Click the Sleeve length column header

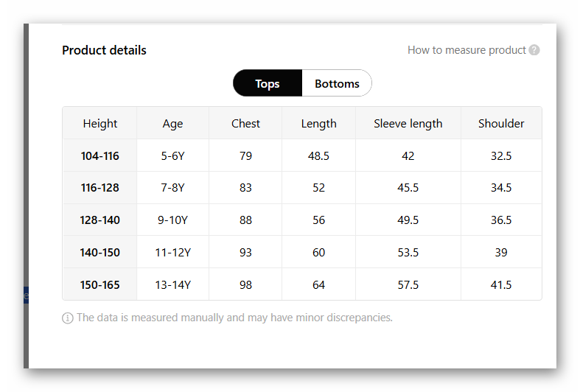(408, 123)
